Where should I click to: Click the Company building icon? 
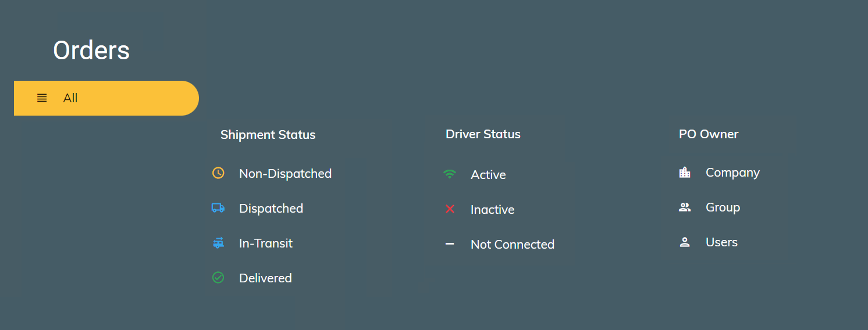(x=685, y=173)
